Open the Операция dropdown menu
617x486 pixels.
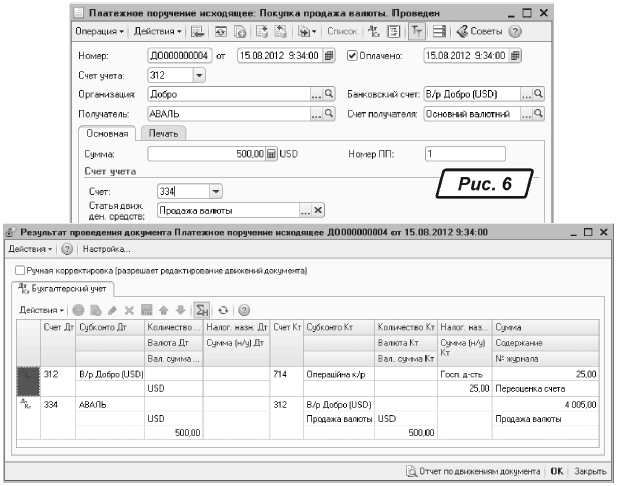[100, 33]
